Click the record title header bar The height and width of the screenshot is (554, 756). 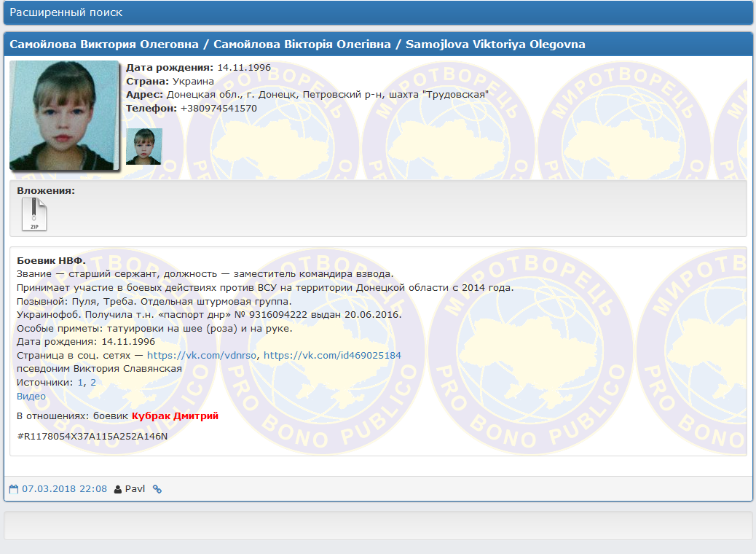pos(378,44)
